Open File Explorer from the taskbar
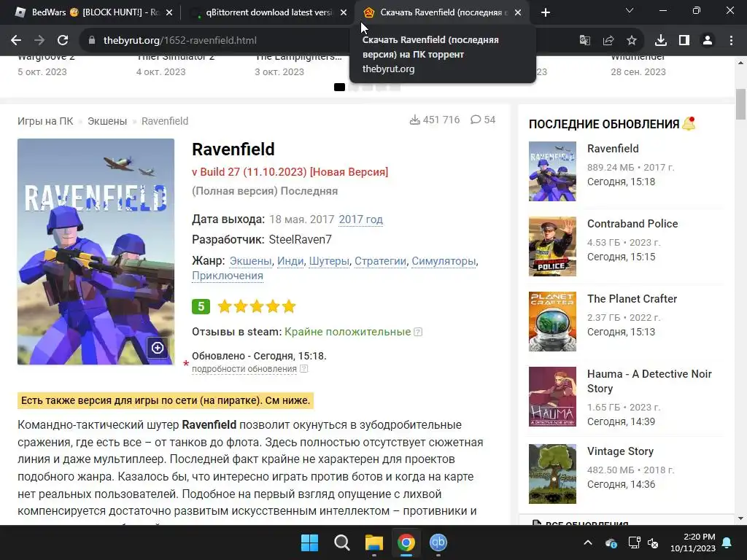 click(374, 542)
